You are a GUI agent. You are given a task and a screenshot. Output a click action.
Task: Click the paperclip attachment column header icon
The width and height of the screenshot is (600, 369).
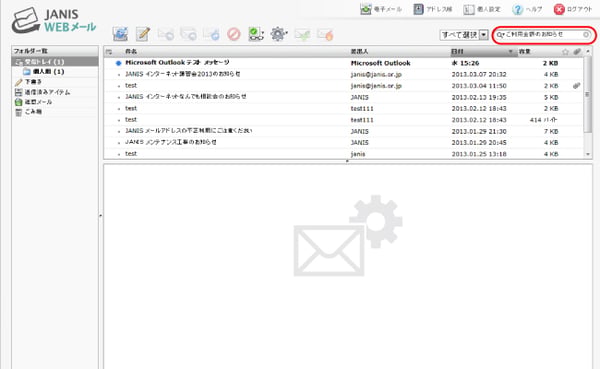tap(577, 51)
